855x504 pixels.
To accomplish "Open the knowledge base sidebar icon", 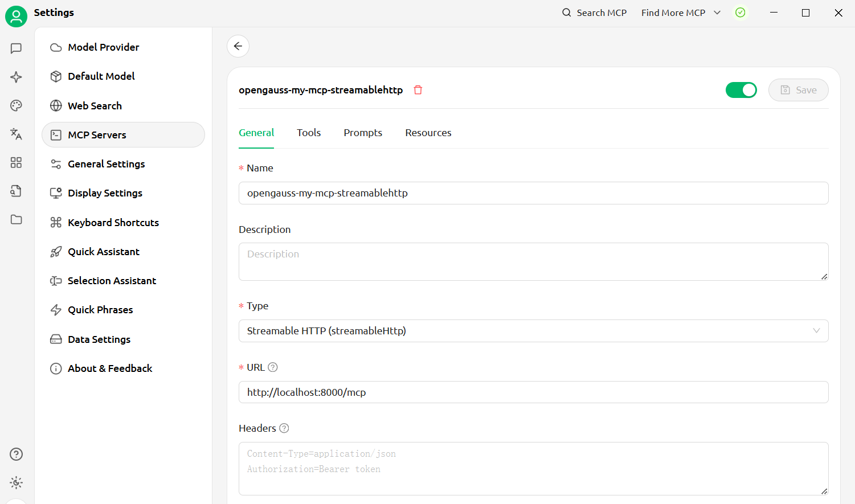I will [16, 191].
